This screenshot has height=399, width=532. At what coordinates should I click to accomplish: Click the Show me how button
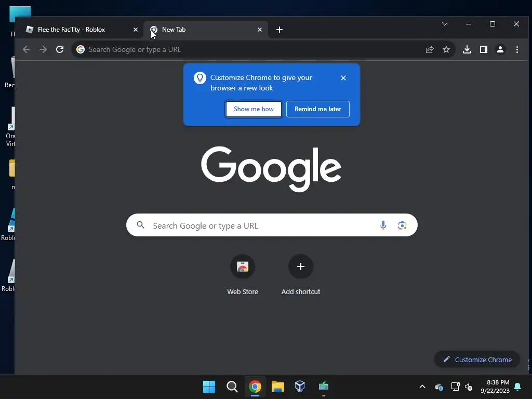tap(254, 109)
